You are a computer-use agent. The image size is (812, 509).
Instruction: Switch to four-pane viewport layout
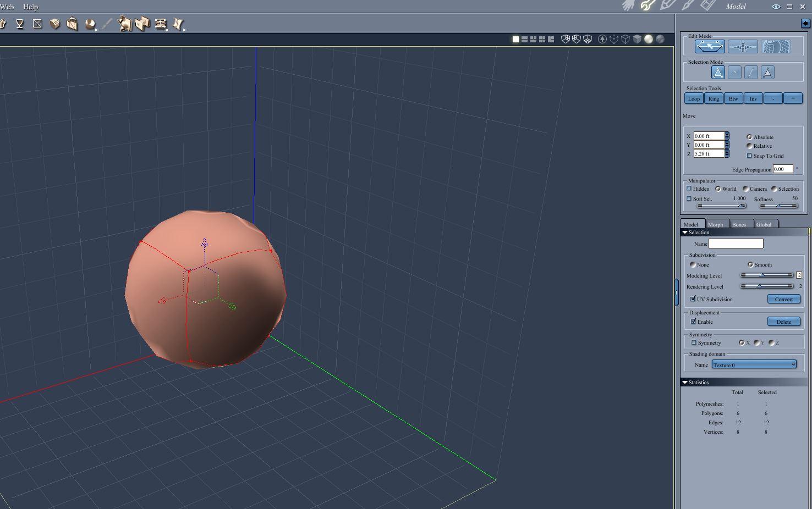(542, 39)
